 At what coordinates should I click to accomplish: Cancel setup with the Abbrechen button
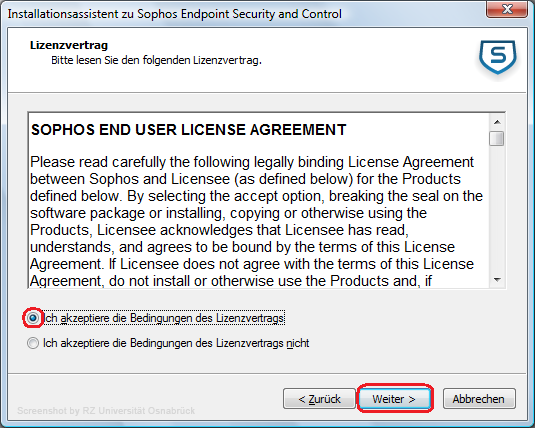coord(479,398)
